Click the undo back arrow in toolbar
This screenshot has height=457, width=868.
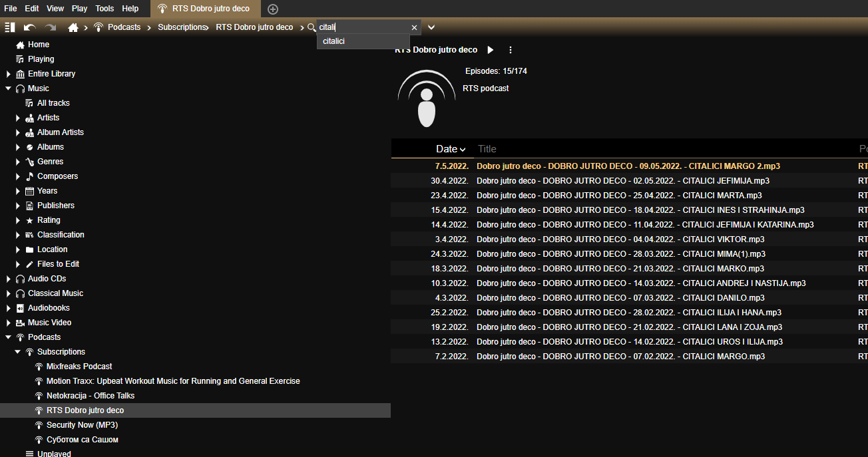point(30,27)
